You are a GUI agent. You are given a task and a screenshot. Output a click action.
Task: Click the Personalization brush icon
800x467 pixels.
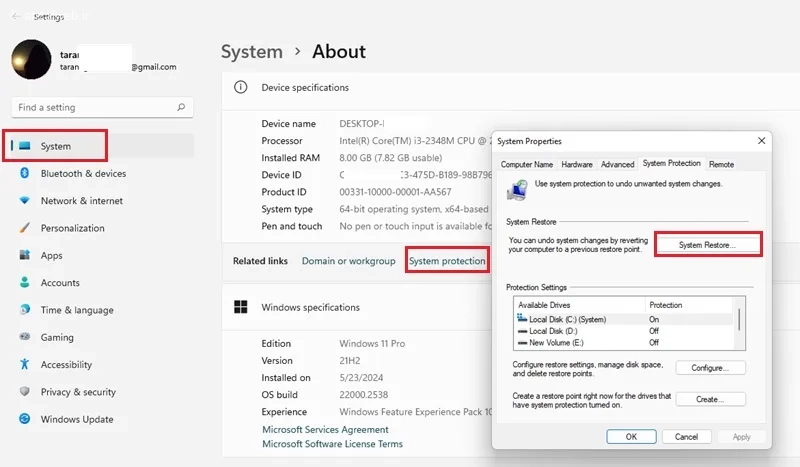[x=24, y=228]
